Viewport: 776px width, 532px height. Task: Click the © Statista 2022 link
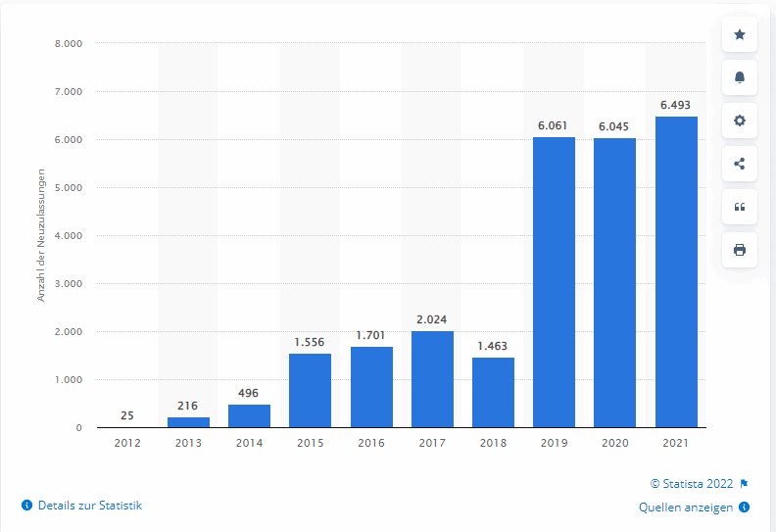pyautogui.click(x=692, y=484)
